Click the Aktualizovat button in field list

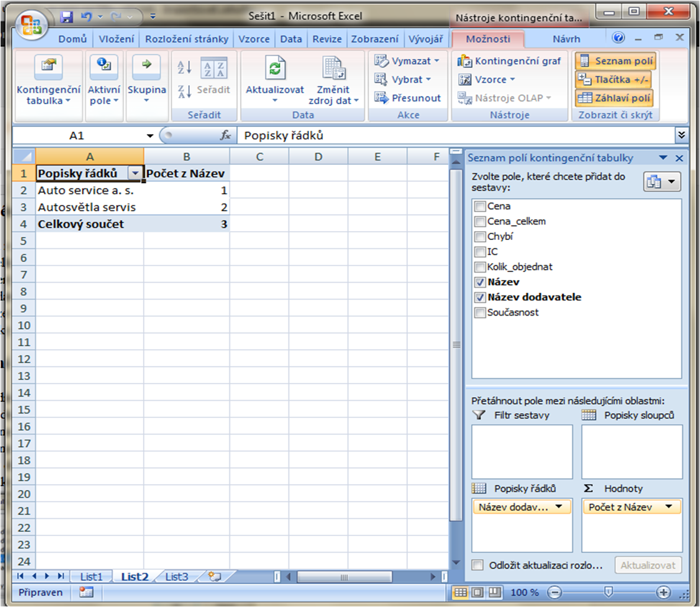tap(648, 565)
